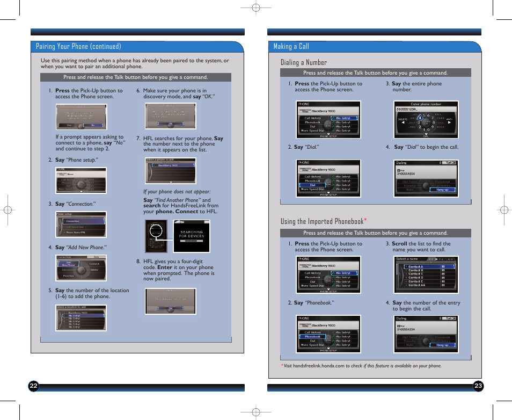This screenshot has height=420, width=512.
Task: Select the text 'Say "Connection."'
Action: tap(76, 204)
